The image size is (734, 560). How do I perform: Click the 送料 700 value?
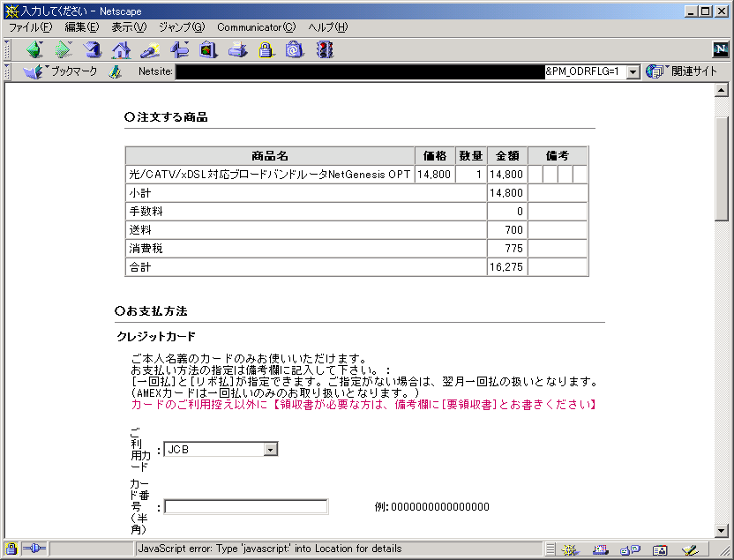513,229
